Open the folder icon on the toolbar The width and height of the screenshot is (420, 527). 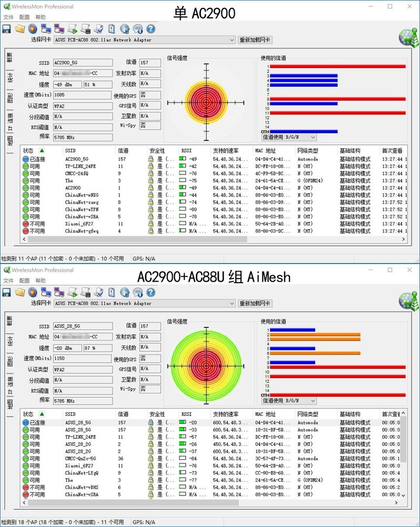coord(20,28)
